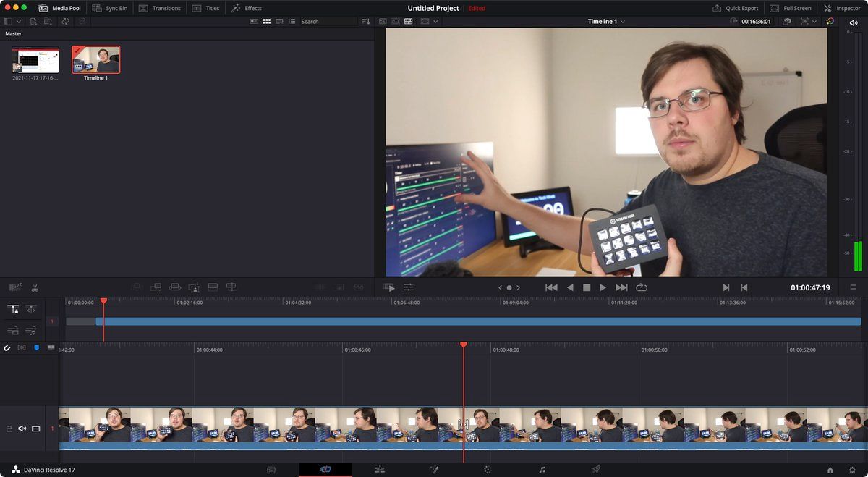Viewport: 868px width, 477px height.
Task: Open the Titles tab
Action: point(205,8)
